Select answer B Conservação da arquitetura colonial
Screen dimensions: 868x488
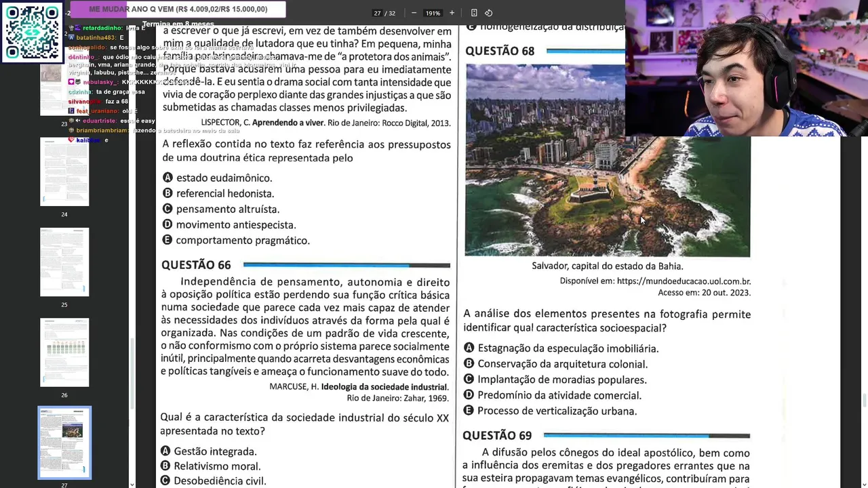[555, 364]
